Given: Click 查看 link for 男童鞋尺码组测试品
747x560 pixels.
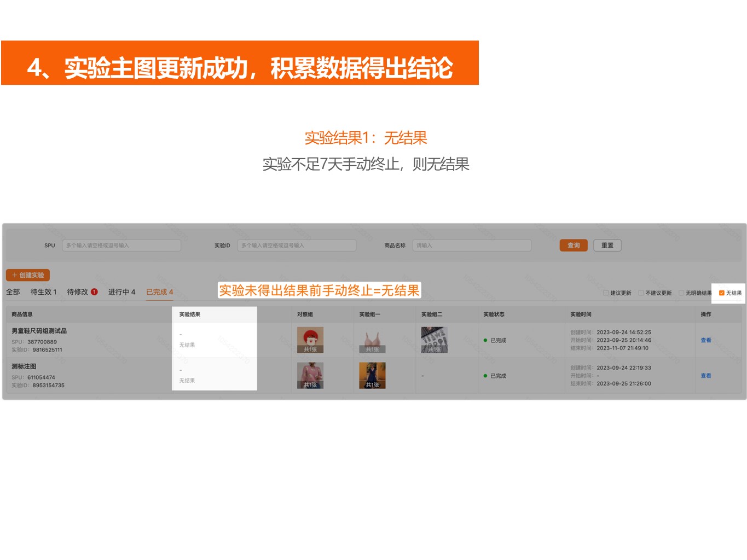Looking at the screenshot, I should (706, 340).
